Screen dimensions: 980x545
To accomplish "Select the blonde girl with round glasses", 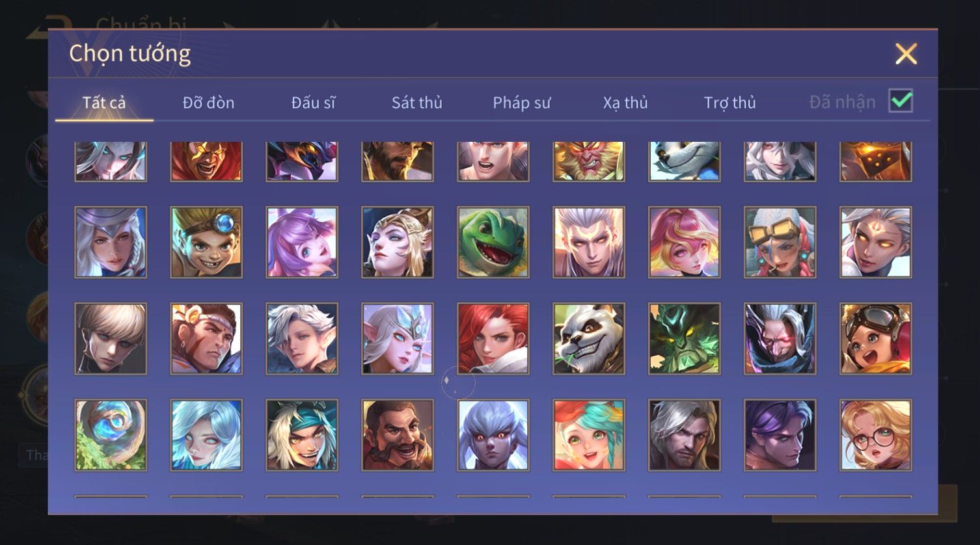I will pyautogui.click(x=875, y=435).
